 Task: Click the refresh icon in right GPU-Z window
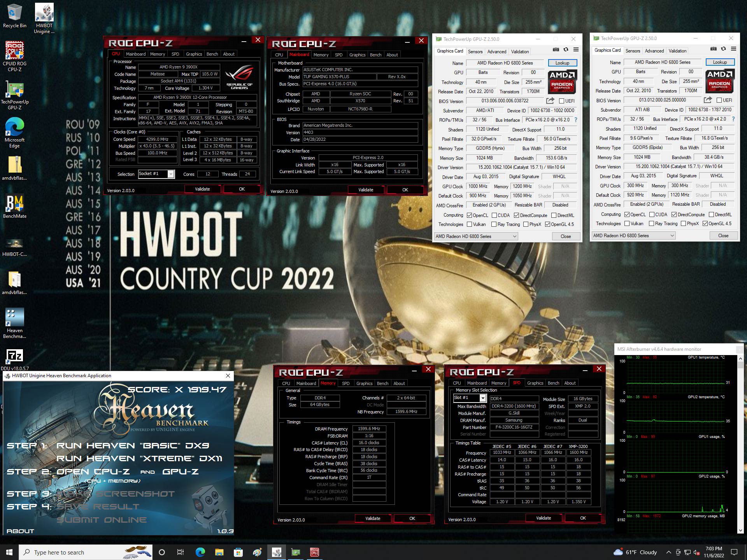723,49
